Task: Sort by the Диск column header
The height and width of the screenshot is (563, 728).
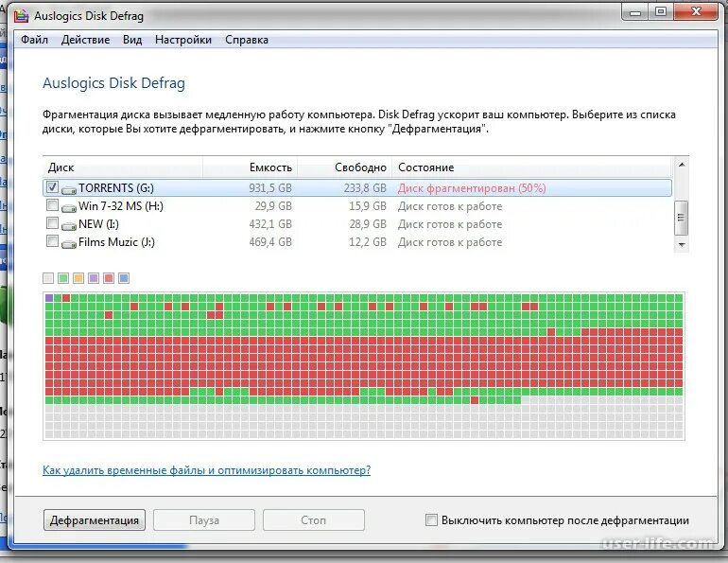Action: (123, 167)
